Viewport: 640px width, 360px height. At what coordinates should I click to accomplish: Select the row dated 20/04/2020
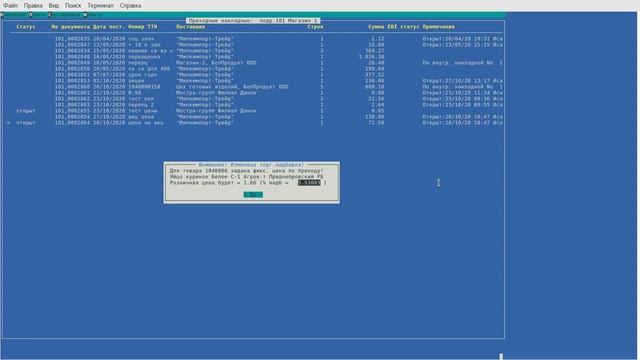(256, 39)
